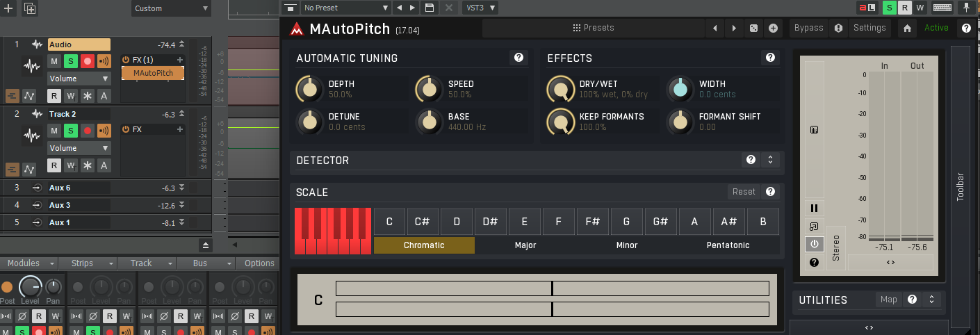Toggle plugin automation Read R button
The width and height of the screenshot is (980, 335).
click(905, 8)
